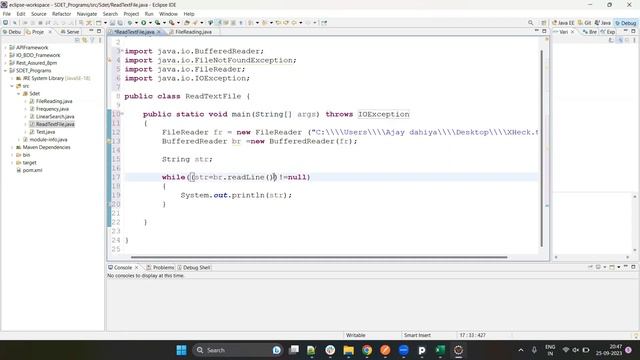Image resolution: width=640 pixels, height=360 pixels.
Task: Open Excel from taskbar
Action: 440,350
